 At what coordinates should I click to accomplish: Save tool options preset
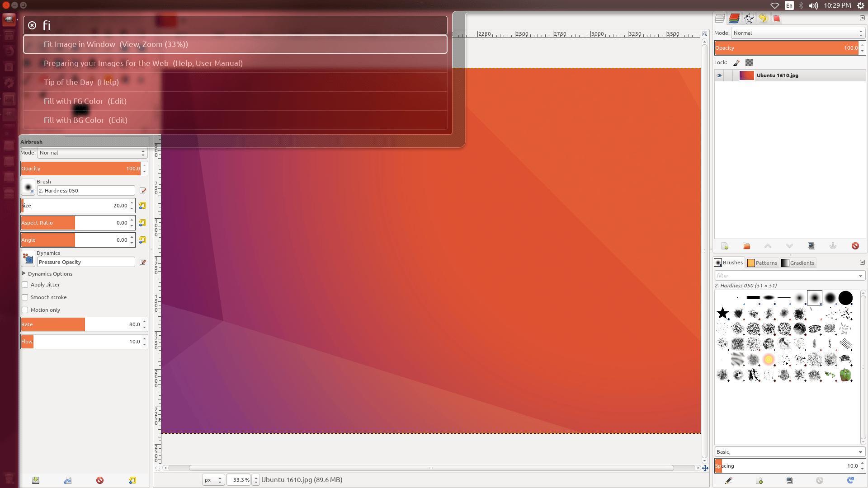click(36, 480)
